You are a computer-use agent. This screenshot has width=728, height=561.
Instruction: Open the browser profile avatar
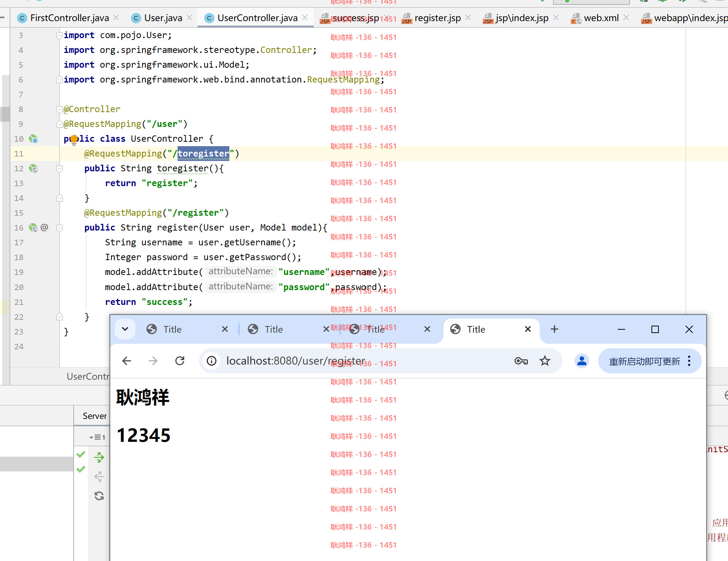(582, 361)
